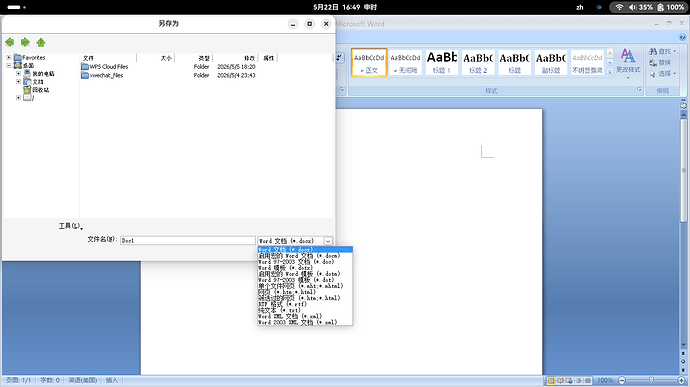Image resolution: width=690 pixels, height=387 pixels.
Task: Apply the 无间隔 style in Word
Action: click(405, 62)
